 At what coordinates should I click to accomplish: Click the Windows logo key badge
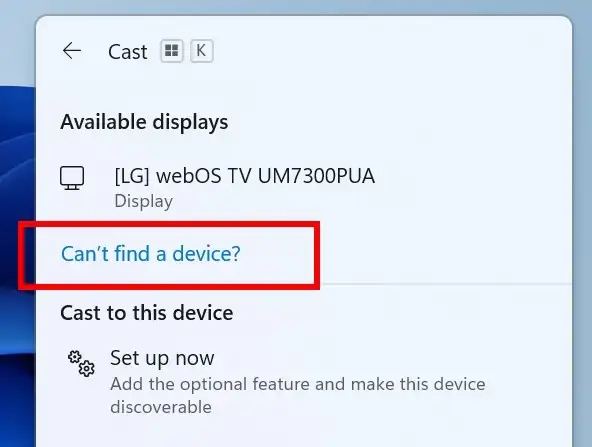click(172, 51)
